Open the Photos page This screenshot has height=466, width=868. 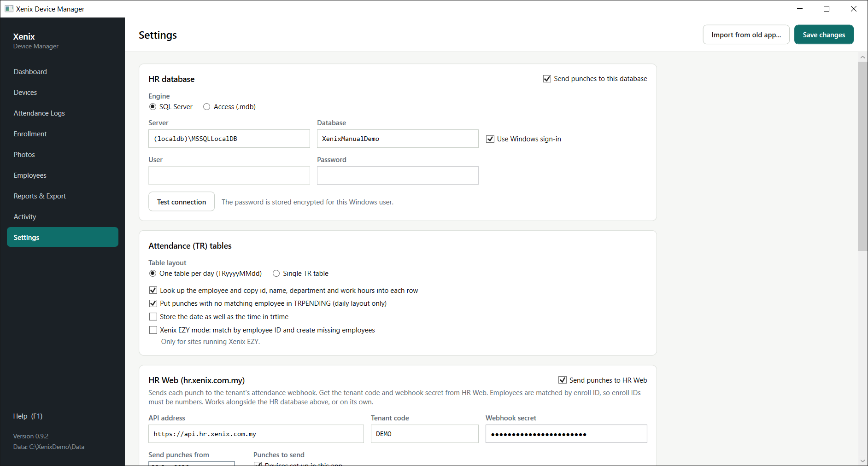[63, 155]
